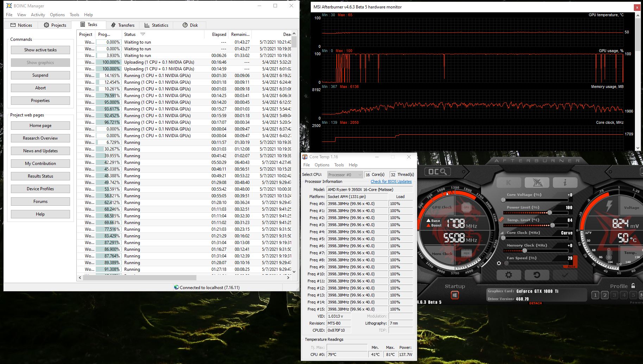Viewport: 643px width, 364px height.
Task: Open the Afterburner information 'i' button
Action: coord(565,182)
